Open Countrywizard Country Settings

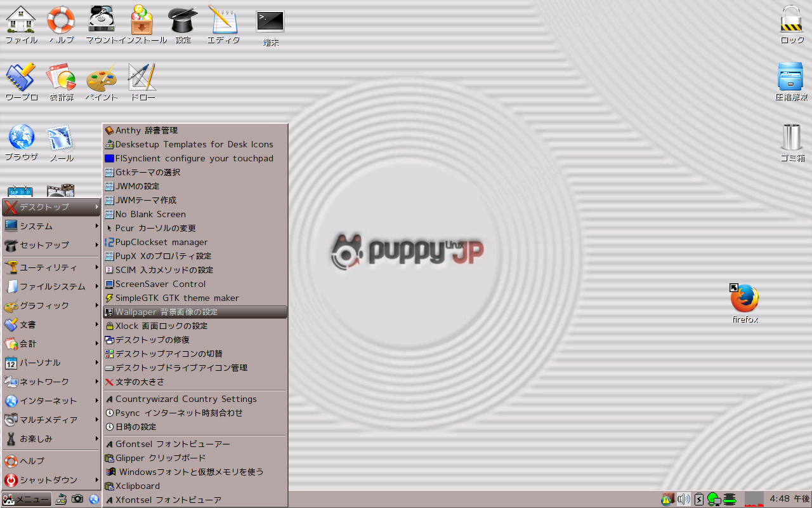195,399
